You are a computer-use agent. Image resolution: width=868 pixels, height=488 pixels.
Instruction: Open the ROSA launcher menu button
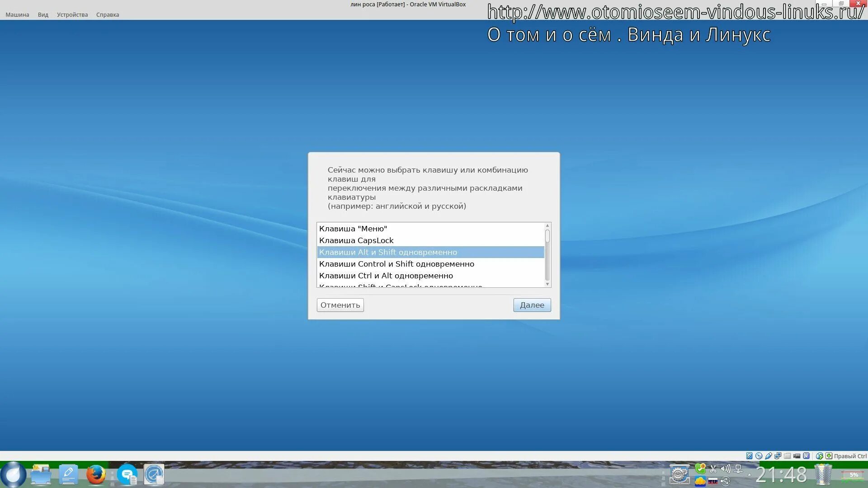[14, 475]
